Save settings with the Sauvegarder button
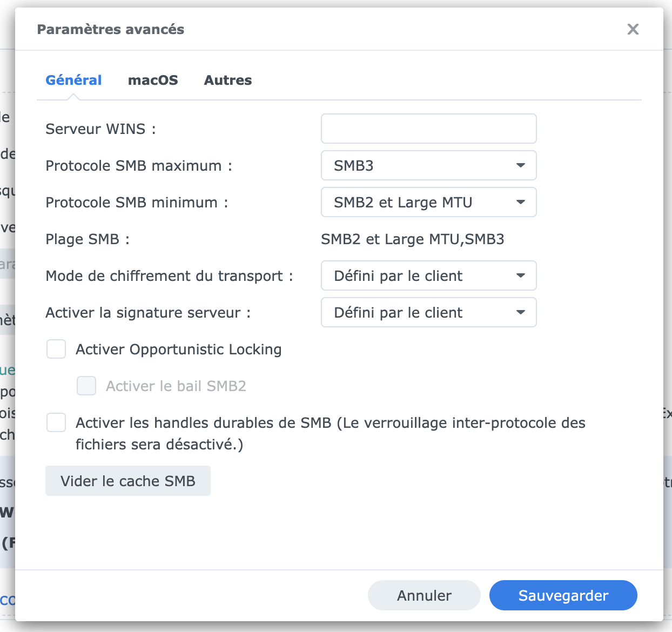 tap(563, 595)
